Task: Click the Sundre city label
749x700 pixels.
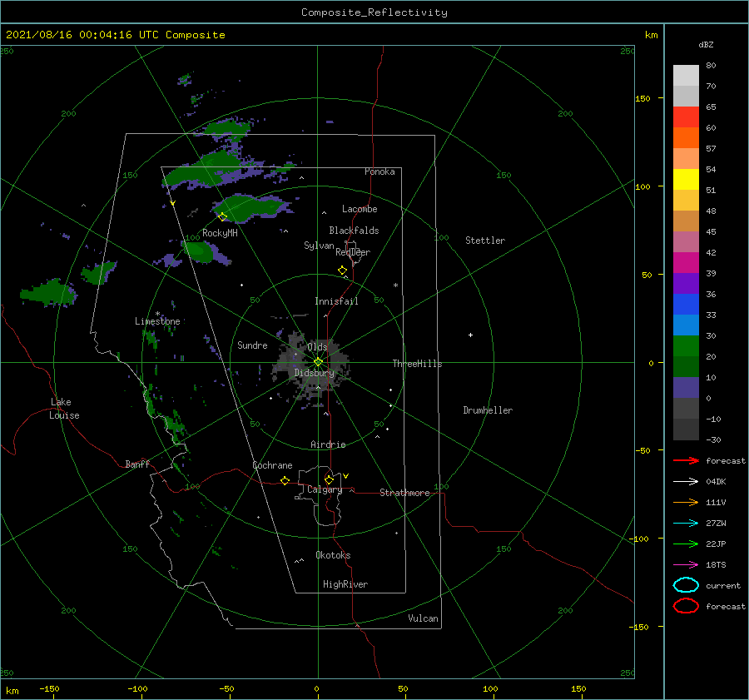Action: pos(252,345)
